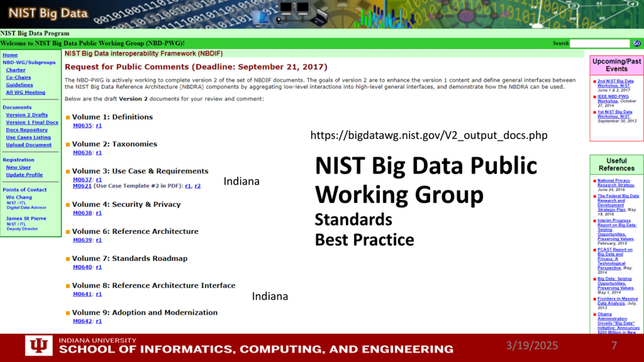644x362 pixels.
Task: Click the Indiana University trident logo
Action: (x=39, y=345)
